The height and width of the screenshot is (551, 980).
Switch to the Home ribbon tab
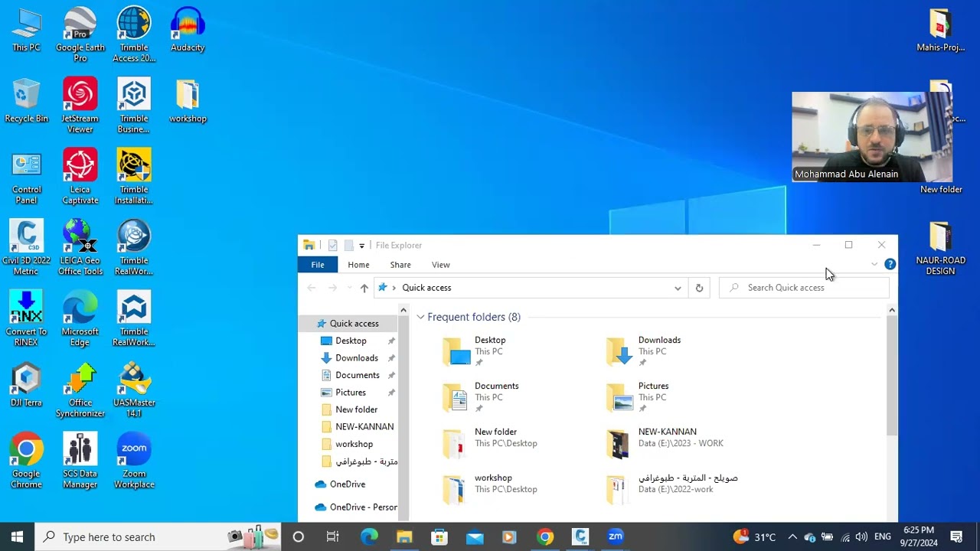click(358, 265)
